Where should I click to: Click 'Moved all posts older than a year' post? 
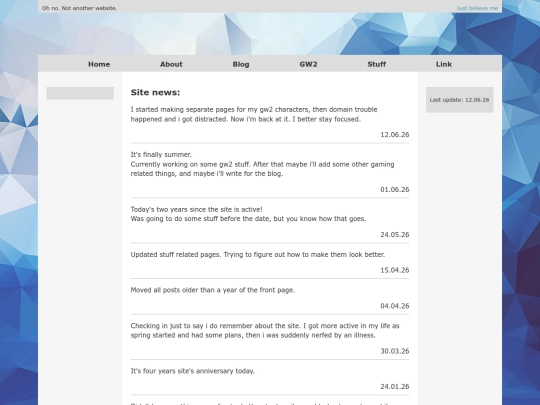coord(212,290)
